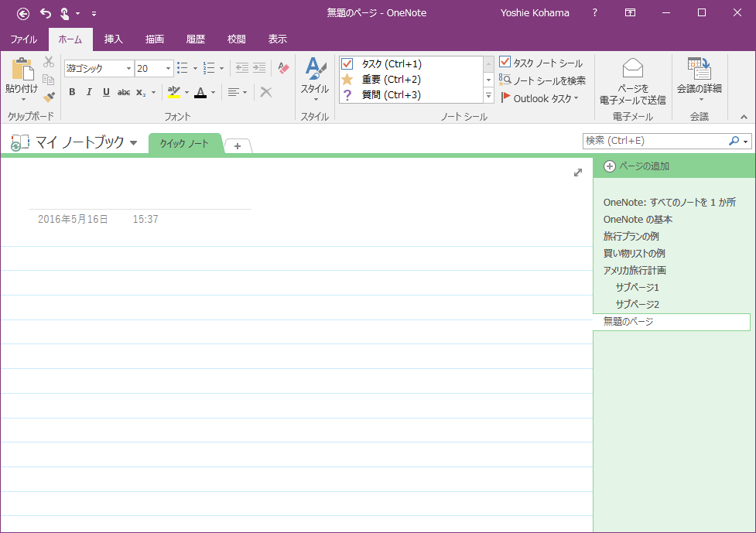Click タスク ノート シール checkbox button
The height and width of the screenshot is (533, 756).
click(x=541, y=63)
